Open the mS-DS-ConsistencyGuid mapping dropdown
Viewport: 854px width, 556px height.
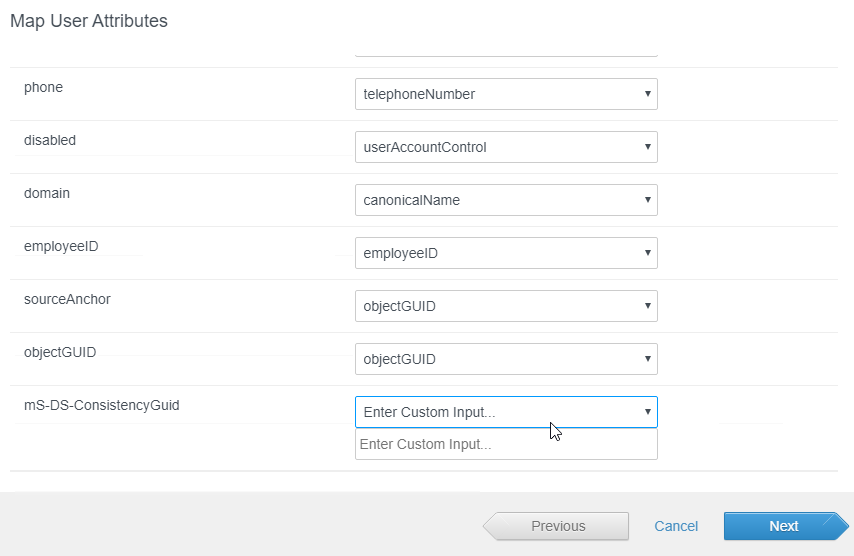(x=506, y=412)
